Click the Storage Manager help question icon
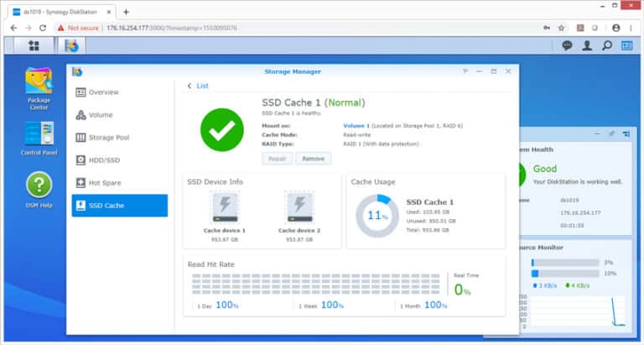The width and height of the screenshot is (644, 345). [465, 71]
